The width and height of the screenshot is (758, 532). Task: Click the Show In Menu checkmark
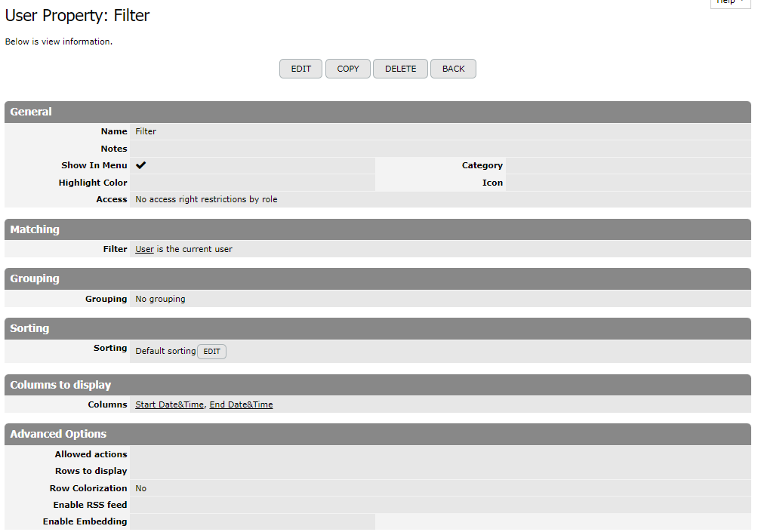[141, 165]
